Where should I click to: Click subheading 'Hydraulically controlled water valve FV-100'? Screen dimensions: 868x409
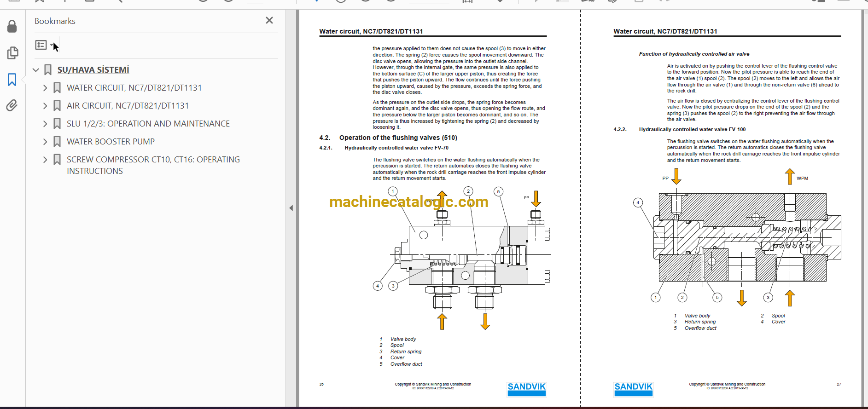(692, 129)
